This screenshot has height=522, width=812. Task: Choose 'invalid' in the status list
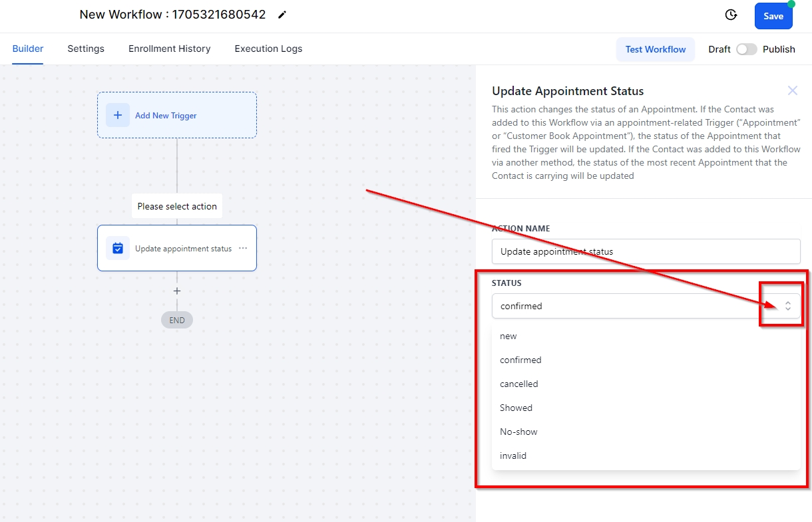[513, 456]
